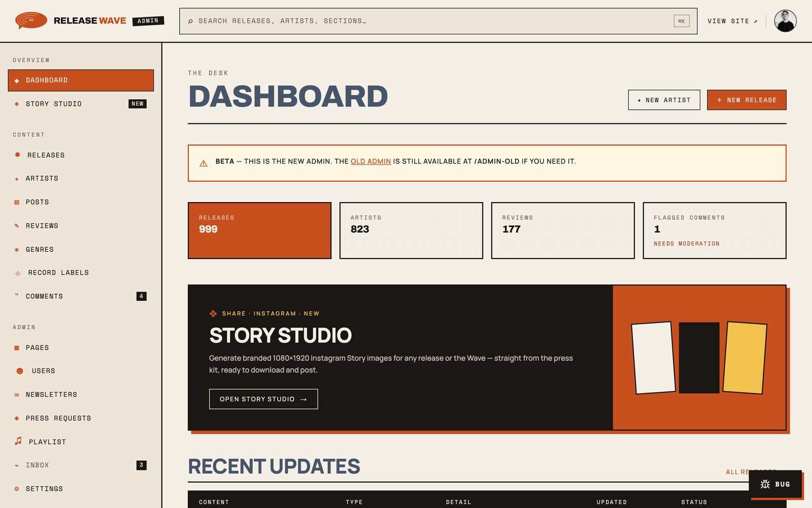Click the Story Studio sidebar icon

click(x=17, y=104)
